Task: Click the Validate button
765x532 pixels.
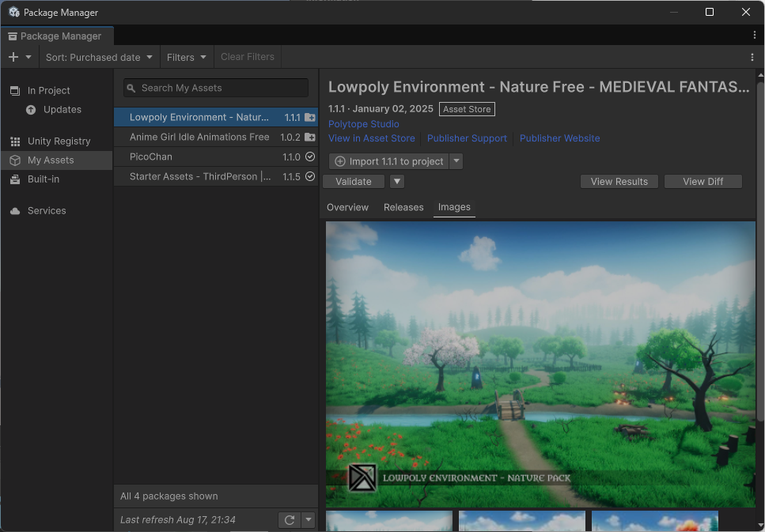Action: pos(353,182)
